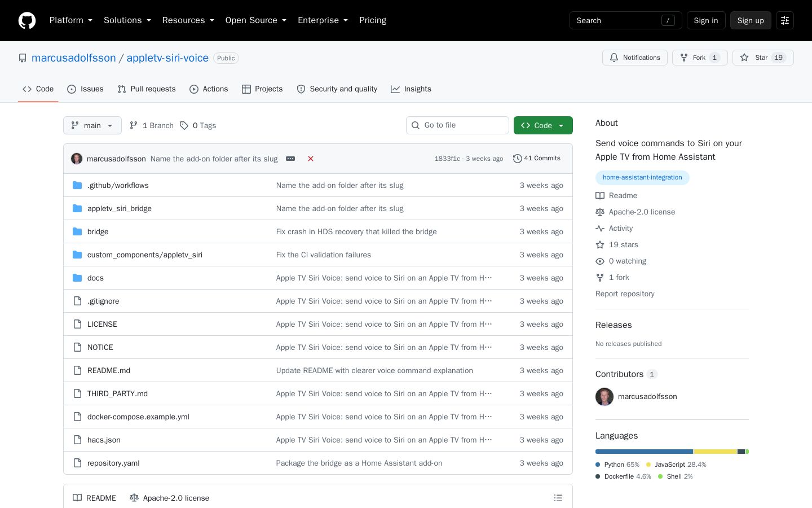Click the docs folder icon
Viewport: 812px width, 508px height.
[77, 278]
